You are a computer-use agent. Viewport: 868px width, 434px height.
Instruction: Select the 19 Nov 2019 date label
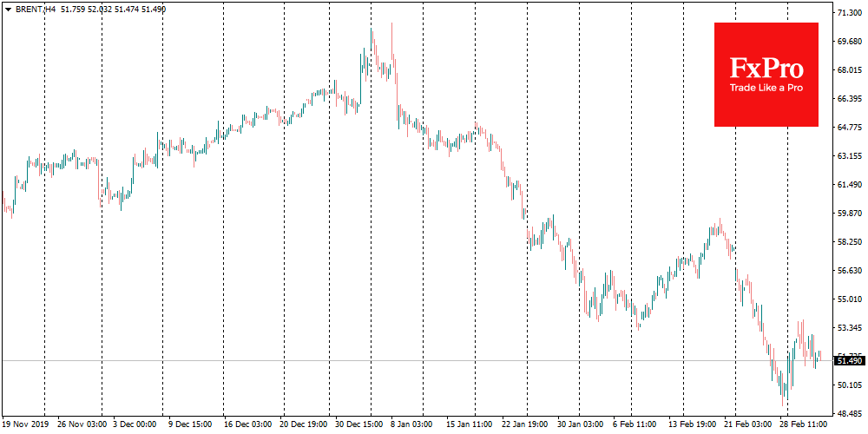tap(25, 426)
